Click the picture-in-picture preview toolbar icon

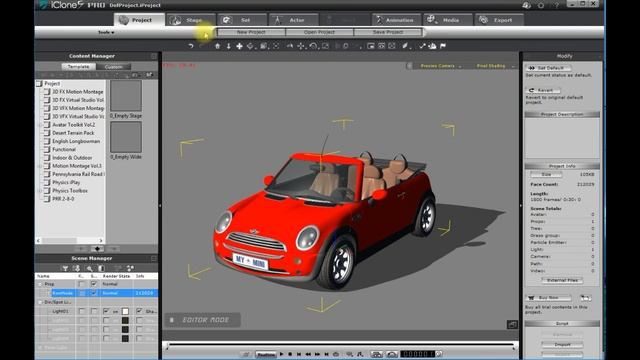coord(371,46)
